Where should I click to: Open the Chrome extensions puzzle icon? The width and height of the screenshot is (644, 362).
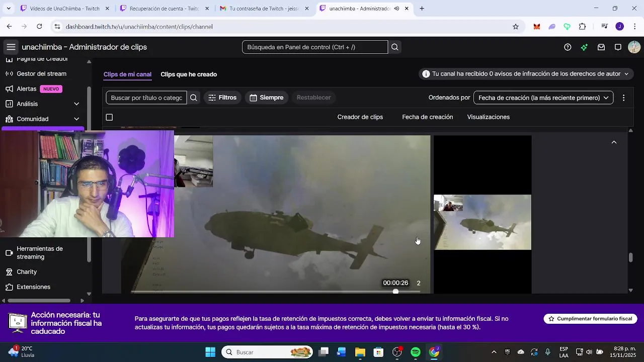click(583, 27)
